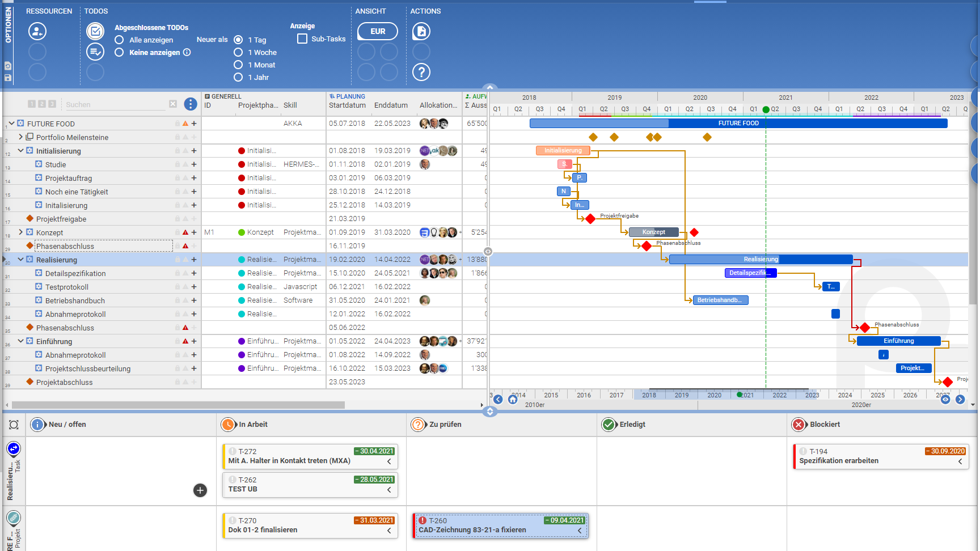Image resolution: width=980 pixels, height=551 pixels.
Task: Open the export document action icon
Action: tap(421, 31)
